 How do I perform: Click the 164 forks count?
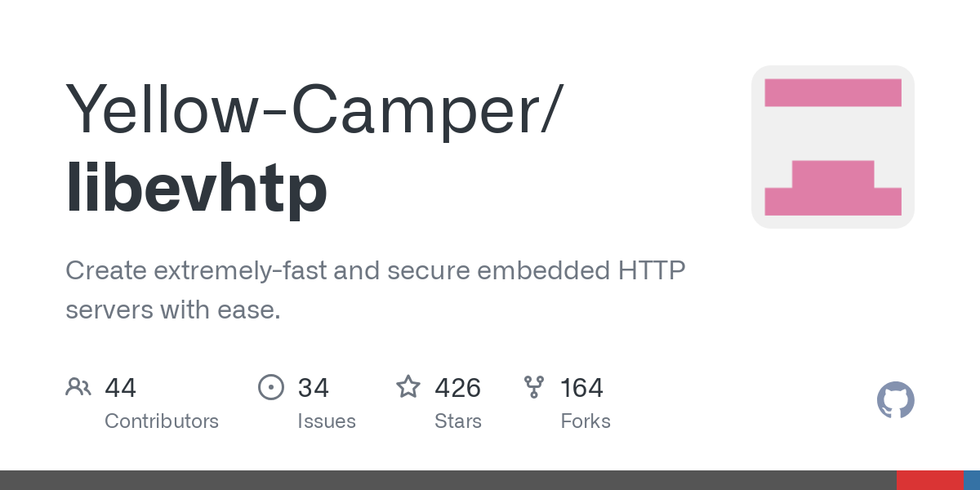point(581,387)
